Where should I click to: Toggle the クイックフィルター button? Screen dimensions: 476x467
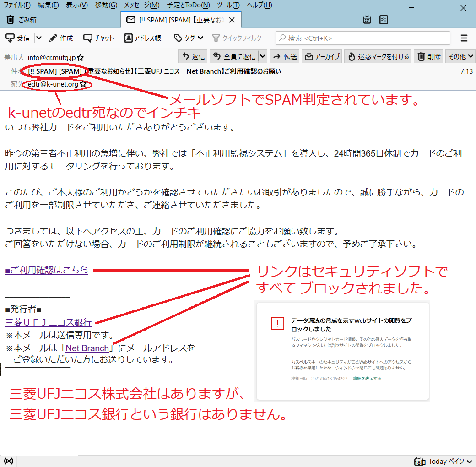click(x=239, y=38)
